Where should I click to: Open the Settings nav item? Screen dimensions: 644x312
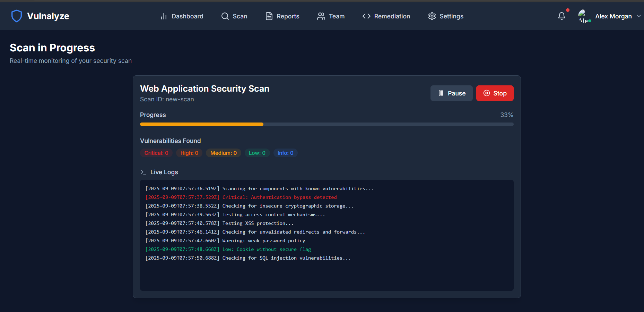445,16
